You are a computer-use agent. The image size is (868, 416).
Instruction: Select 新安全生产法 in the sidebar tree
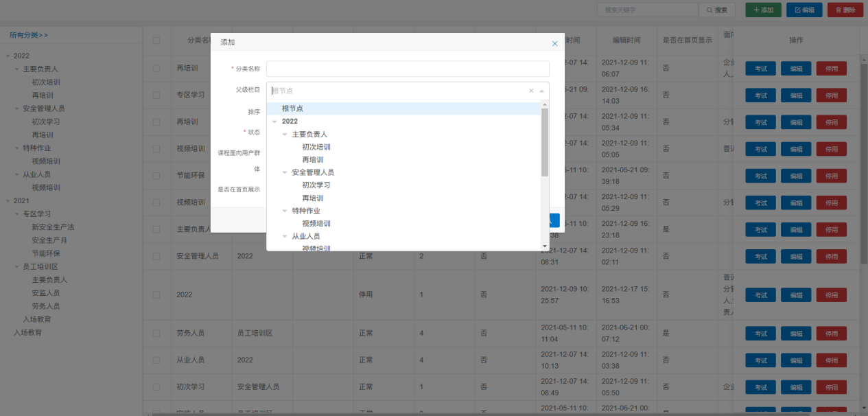tap(53, 227)
